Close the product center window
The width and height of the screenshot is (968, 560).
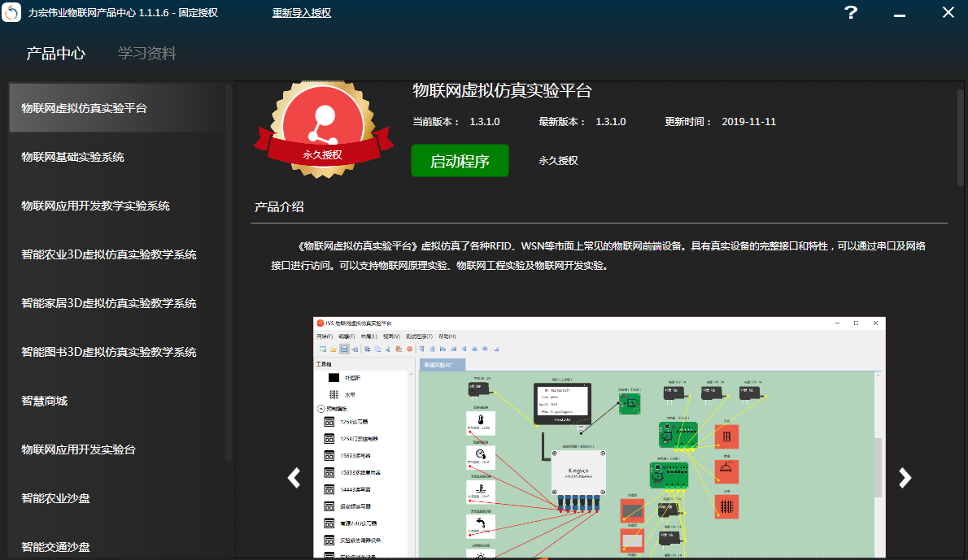[x=948, y=12]
